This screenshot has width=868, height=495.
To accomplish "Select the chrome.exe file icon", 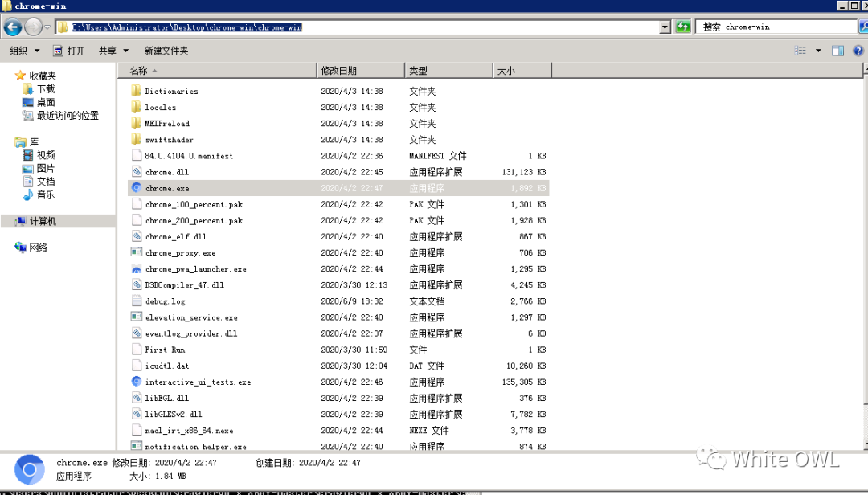I will tap(137, 188).
